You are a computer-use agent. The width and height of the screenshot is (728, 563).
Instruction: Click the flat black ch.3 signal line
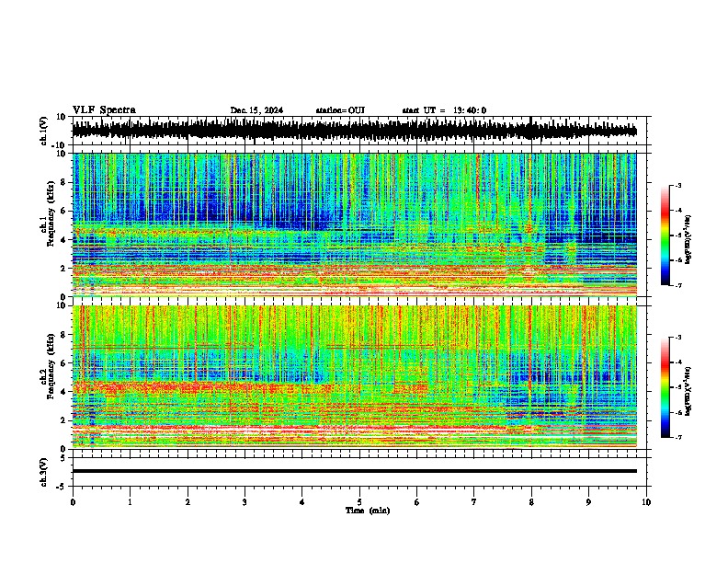point(355,471)
